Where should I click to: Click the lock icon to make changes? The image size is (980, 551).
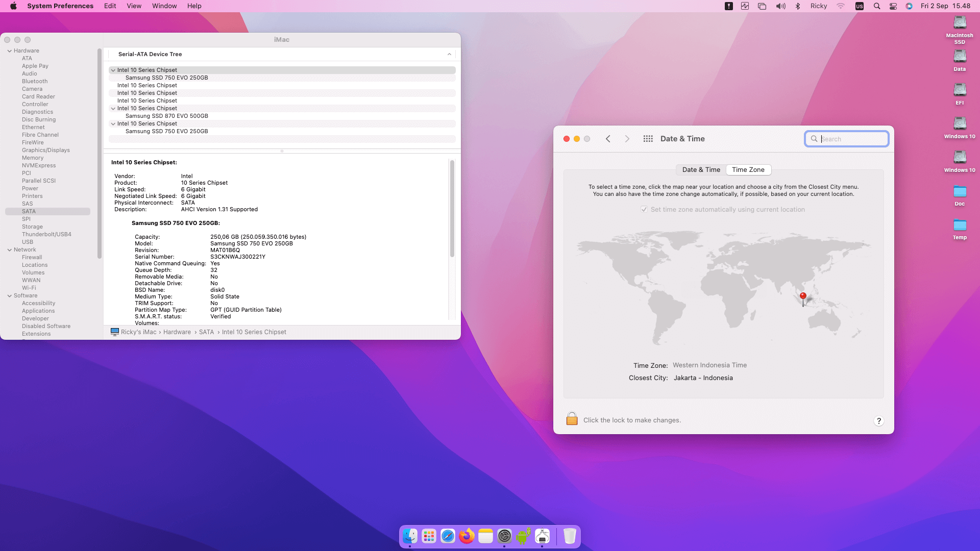coord(572,419)
